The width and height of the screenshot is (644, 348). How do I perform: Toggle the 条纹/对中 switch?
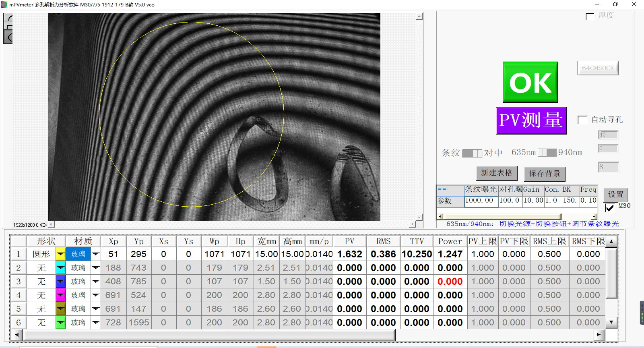click(x=472, y=153)
